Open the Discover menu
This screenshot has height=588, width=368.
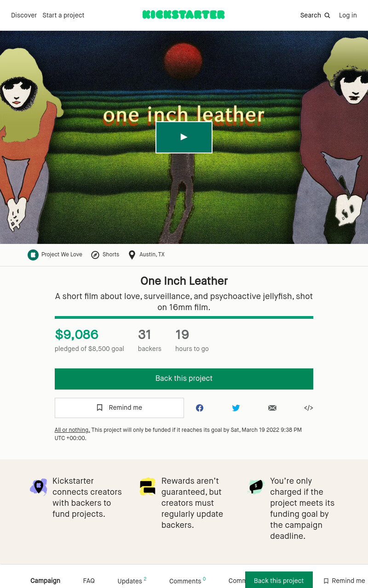[x=24, y=15]
